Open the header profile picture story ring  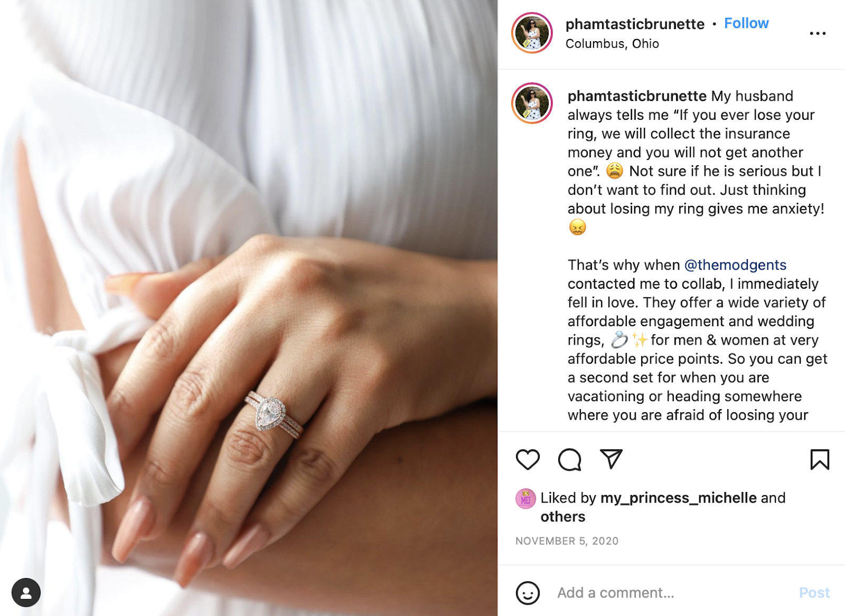coord(532,33)
